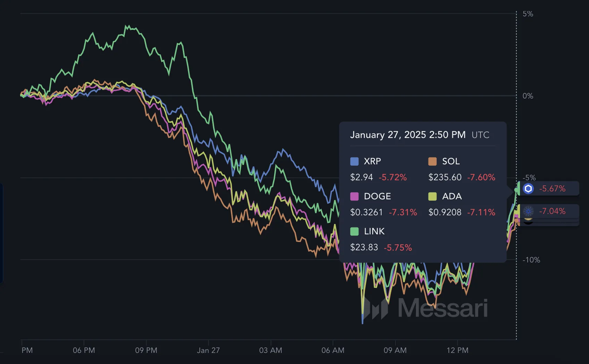Click the SOL price $235.60
This screenshot has width=589, height=364.
(445, 177)
